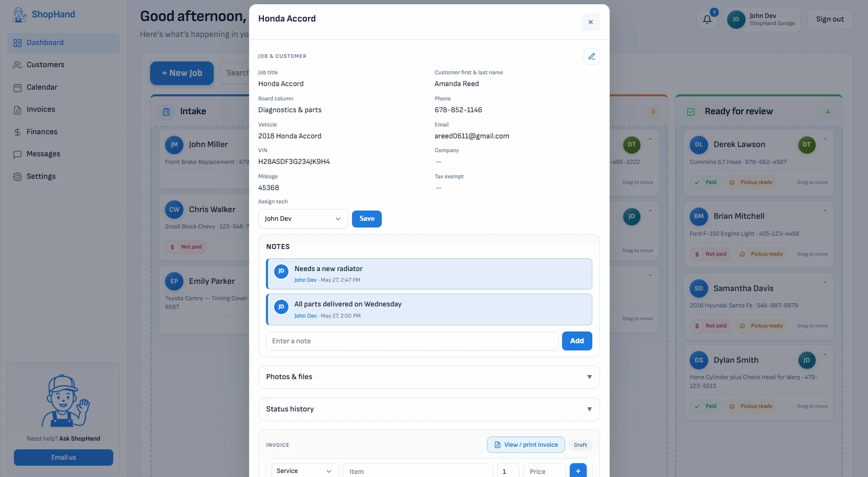Screen dimensions: 868x477
Task: Toggle Paid status on Derek Lawson card
Action: pyautogui.click(x=706, y=182)
